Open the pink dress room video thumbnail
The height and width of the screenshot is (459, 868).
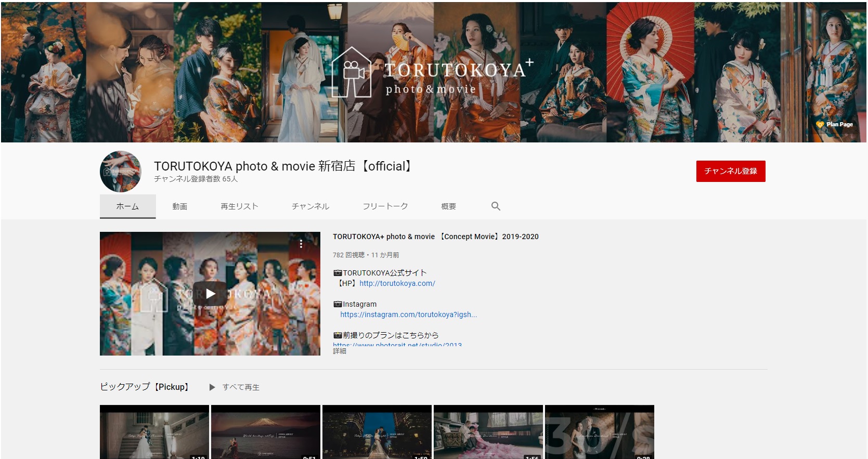pyautogui.click(x=488, y=432)
